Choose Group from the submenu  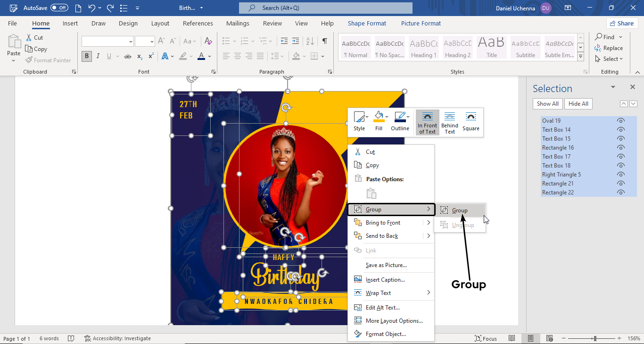point(460,210)
